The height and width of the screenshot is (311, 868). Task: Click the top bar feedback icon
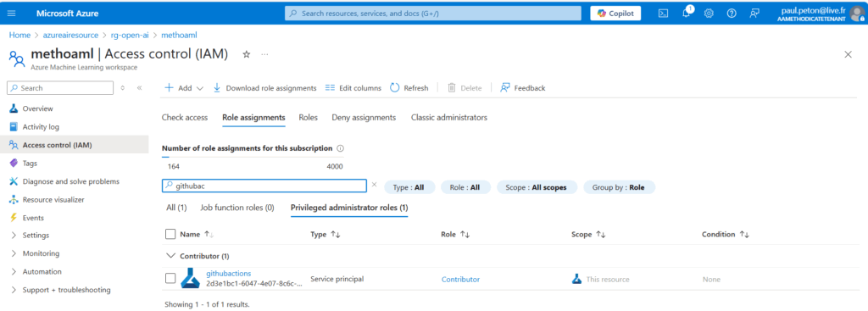coord(754,14)
